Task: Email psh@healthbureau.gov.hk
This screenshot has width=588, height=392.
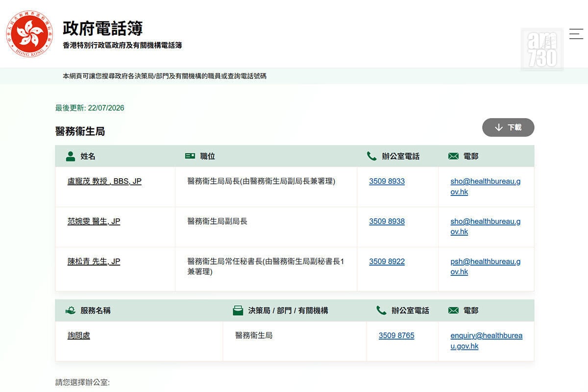Action: pos(486,267)
